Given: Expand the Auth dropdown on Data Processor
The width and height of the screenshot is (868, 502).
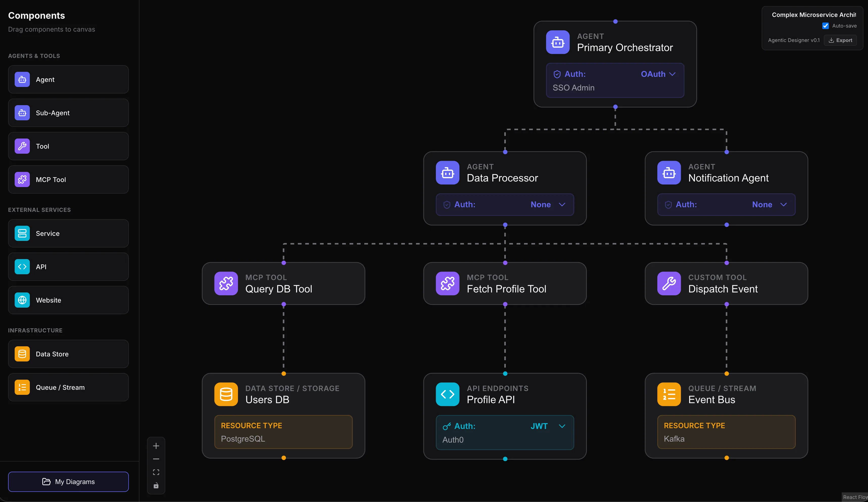Looking at the screenshot, I should pyautogui.click(x=548, y=205).
